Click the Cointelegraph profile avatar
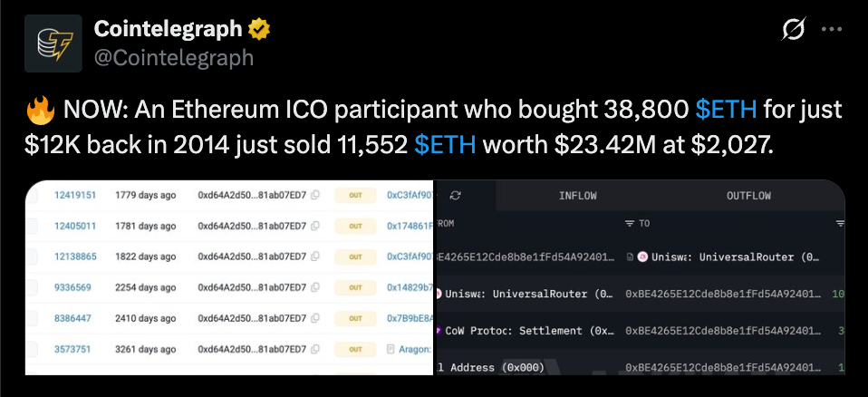868x397 pixels. click(x=56, y=44)
